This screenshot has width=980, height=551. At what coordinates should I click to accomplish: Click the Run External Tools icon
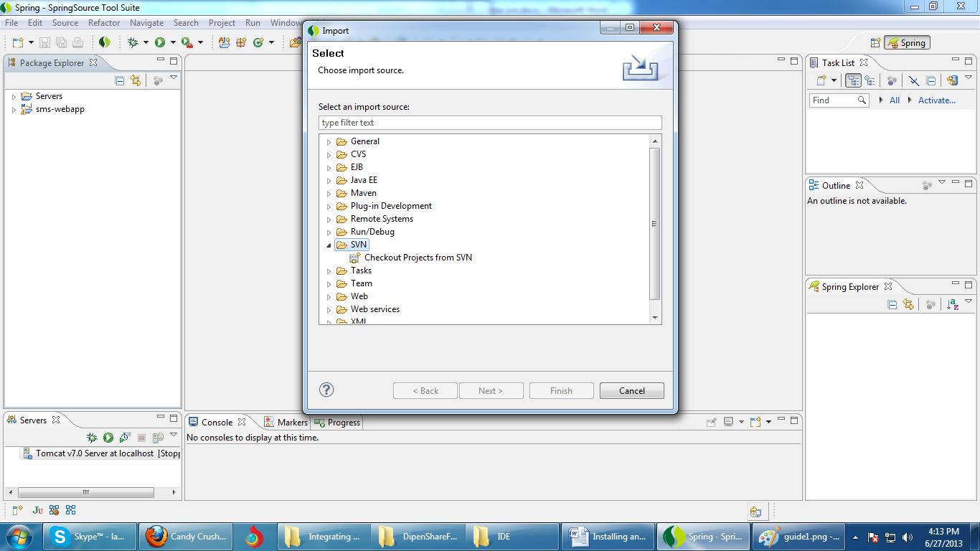(x=187, y=42)
